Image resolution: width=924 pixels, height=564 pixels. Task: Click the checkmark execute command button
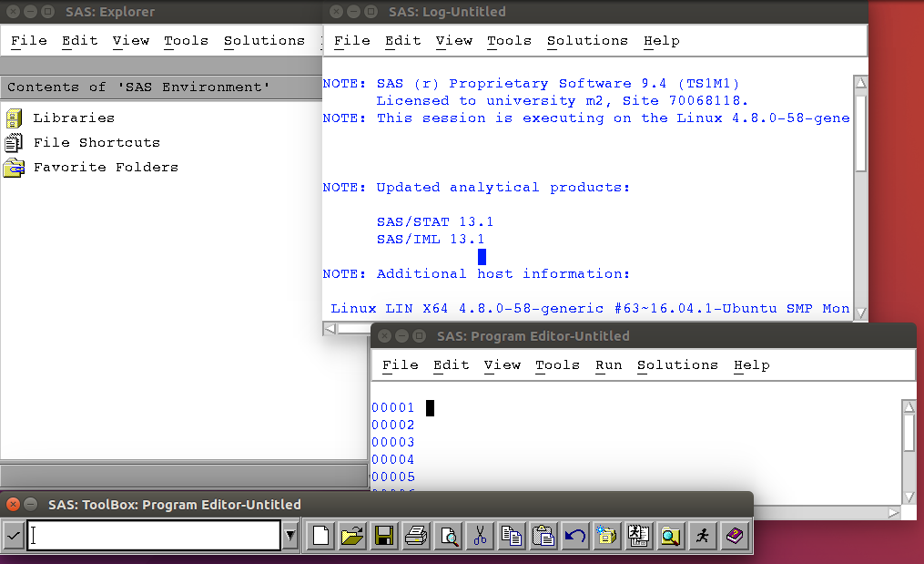coord(13,536)
